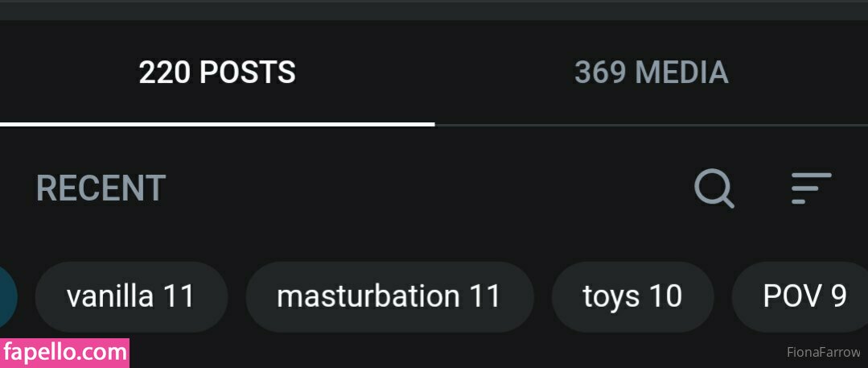Expand the sort order menu icon

point(810,188)
